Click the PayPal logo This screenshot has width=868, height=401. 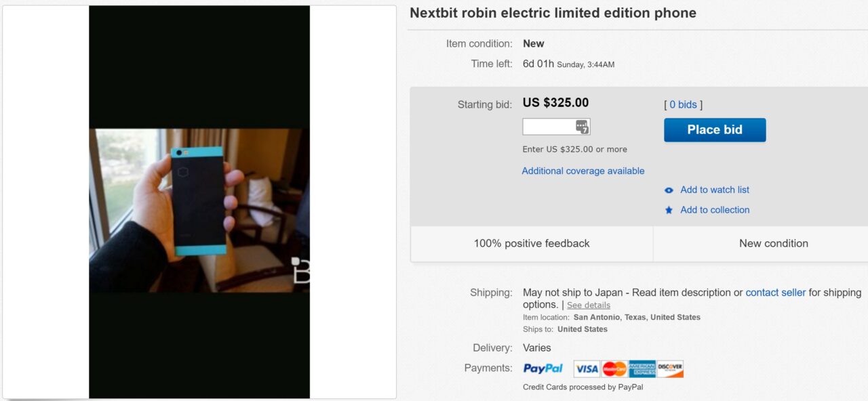pos(543,368)
